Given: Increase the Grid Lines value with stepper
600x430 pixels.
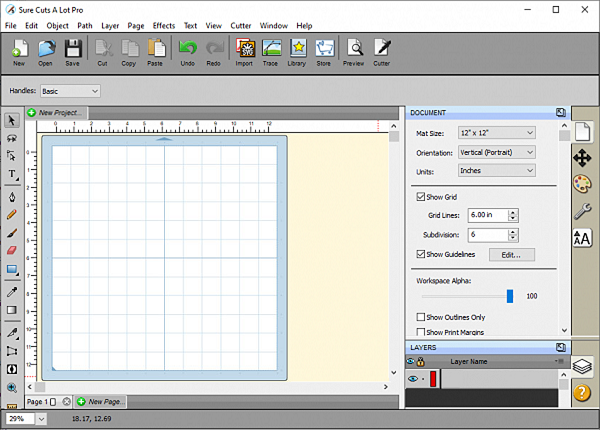Looking at the screenshot, I should tap(513, 212).
